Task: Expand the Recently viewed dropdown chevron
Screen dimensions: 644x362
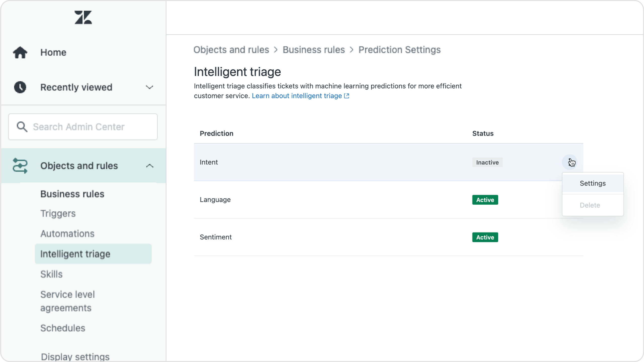Action: click(150, 87)
